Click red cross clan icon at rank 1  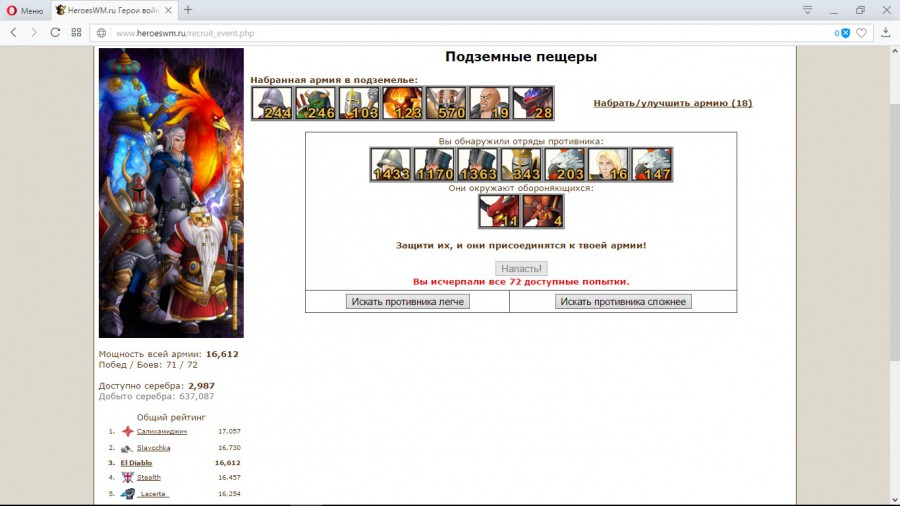(127, 431)
